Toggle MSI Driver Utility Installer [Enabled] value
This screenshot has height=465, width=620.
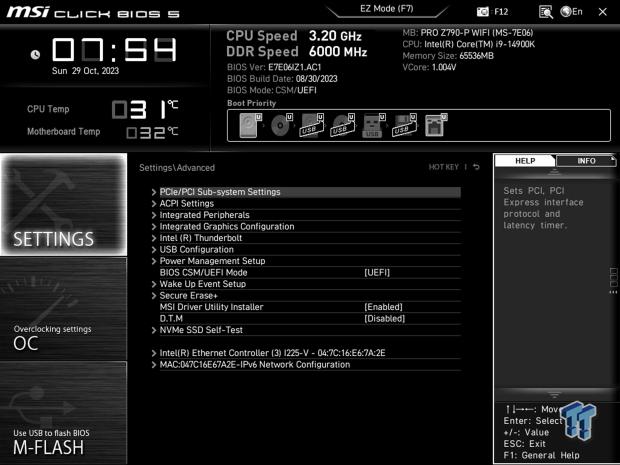click(383, 307)
